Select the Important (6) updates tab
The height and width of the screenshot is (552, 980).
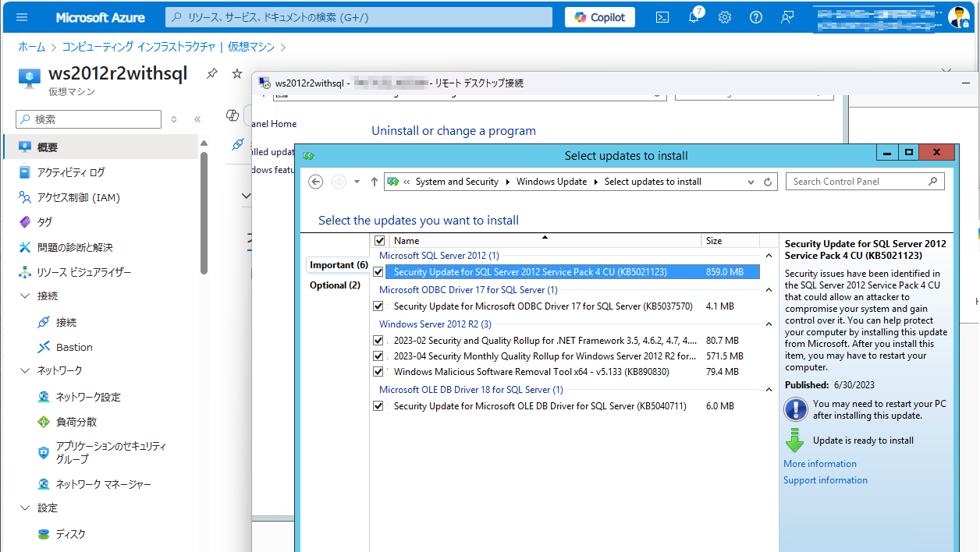338,265
